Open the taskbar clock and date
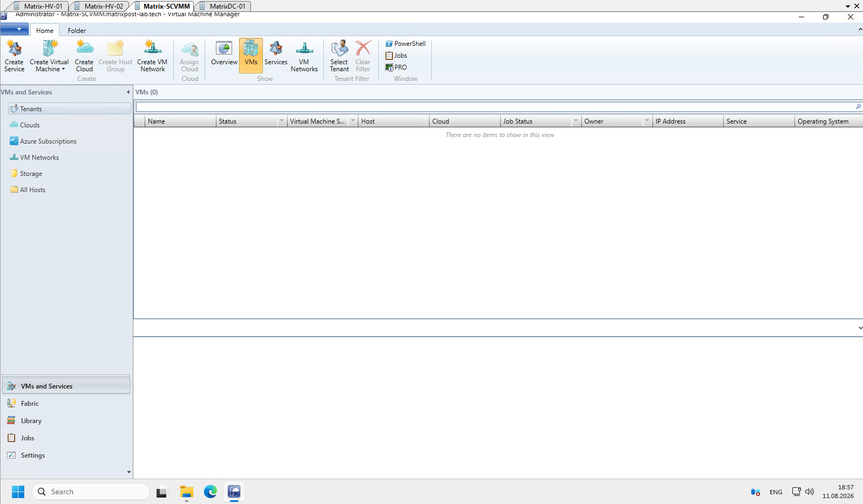Image resolution: width=863 pixels, height=504 pixels. [838, 492]
